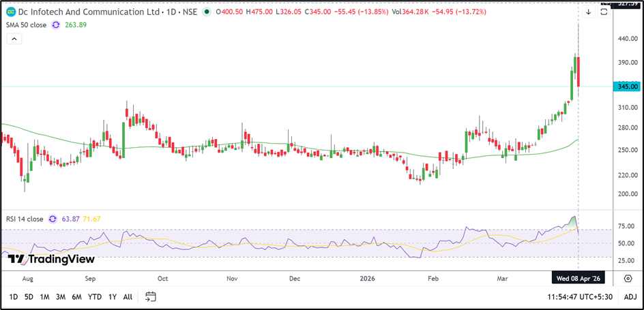Open the go-to-date calendar icon
Image resolution: width=644 pixels, height=310 pixels.
(x=151, y=296)
